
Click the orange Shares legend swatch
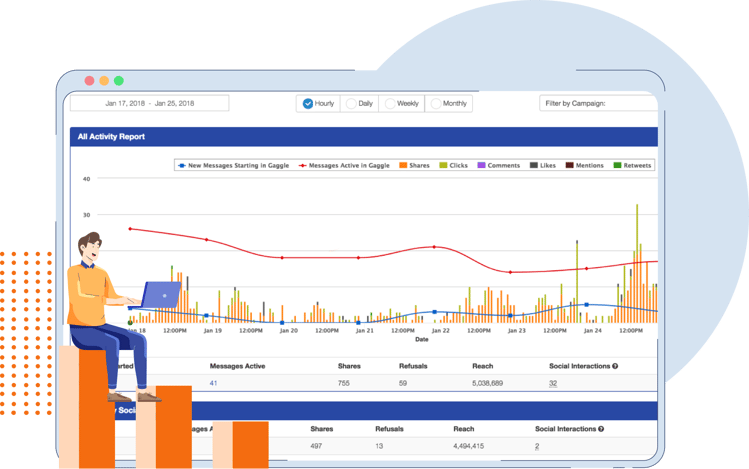point(403,165)
